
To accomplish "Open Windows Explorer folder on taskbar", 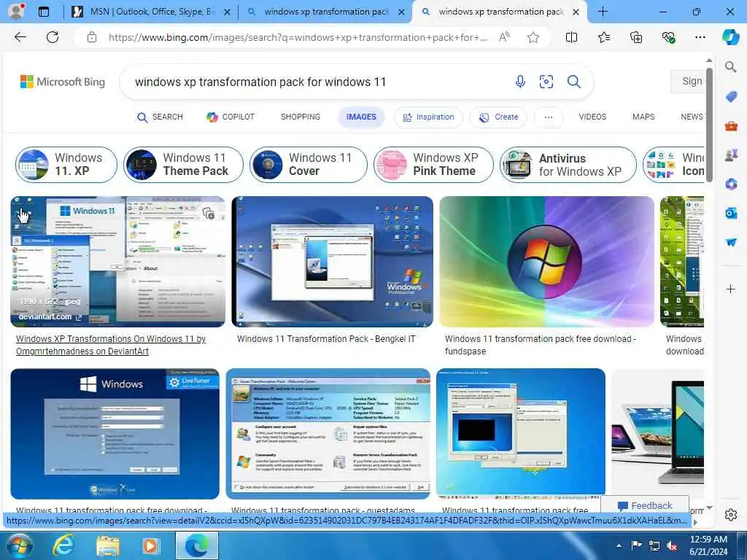I will pyautogui.click(x=108, y=545).
